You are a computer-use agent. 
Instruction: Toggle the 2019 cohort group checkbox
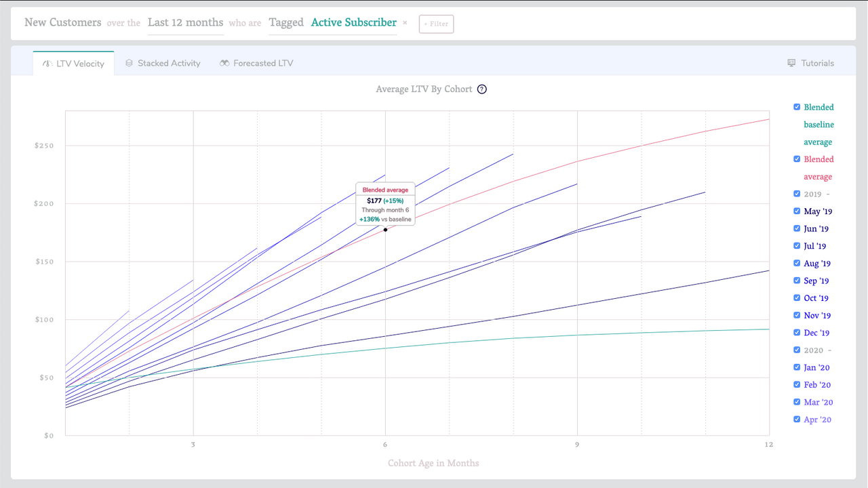tap(796, 194)
